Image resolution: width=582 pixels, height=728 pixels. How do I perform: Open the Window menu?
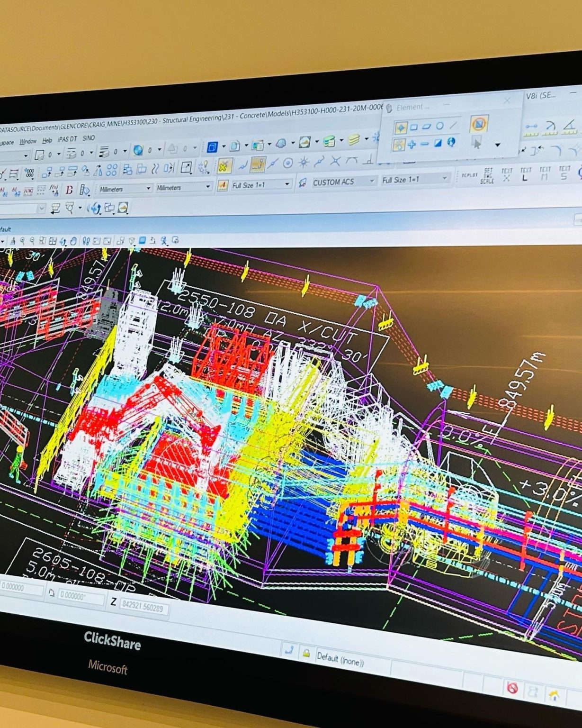27,141
